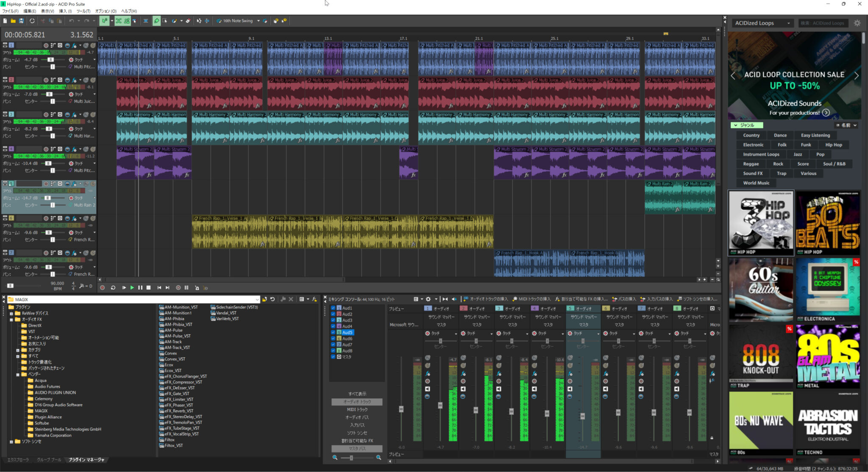Toggle loop playback in transport bar
868x472 pixels.
(113, 288)
